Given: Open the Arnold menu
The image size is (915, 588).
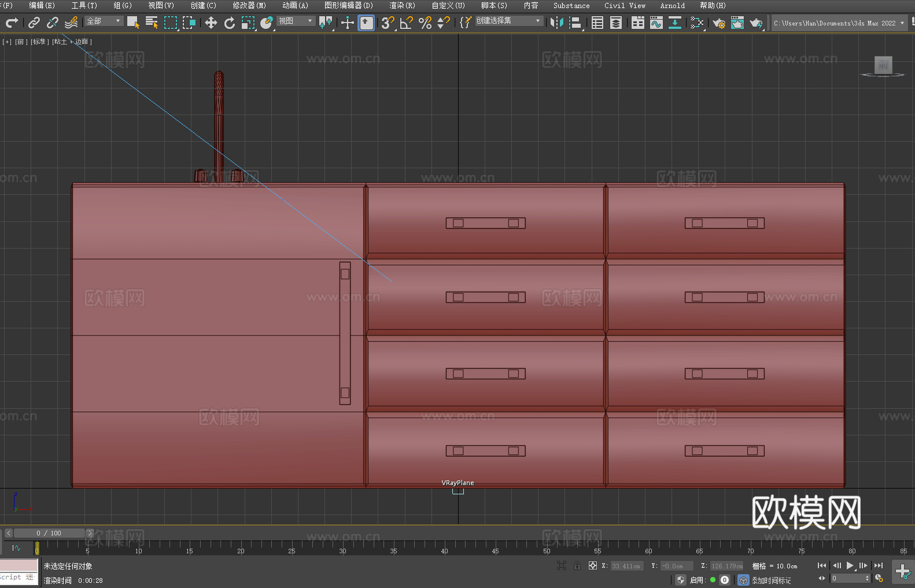Looking at the screenshot, I should pyautogui.click(x=672, y=5).
